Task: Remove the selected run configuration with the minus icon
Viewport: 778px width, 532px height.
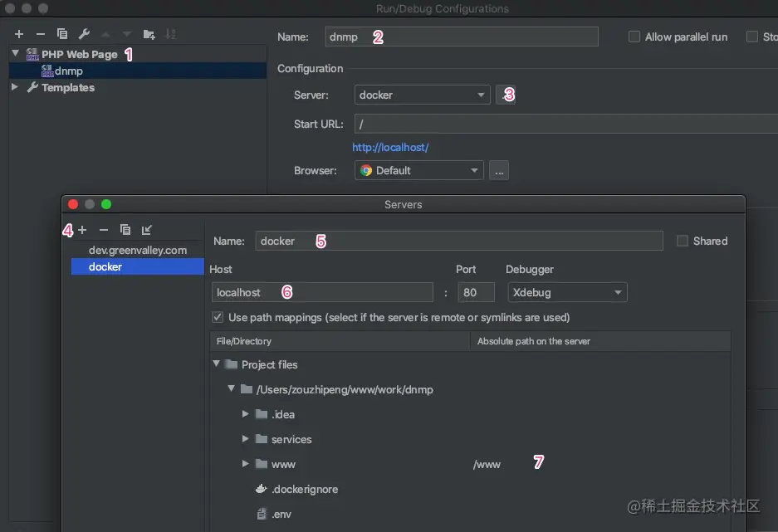Action: pyautogui.click(x=41, y=34)
